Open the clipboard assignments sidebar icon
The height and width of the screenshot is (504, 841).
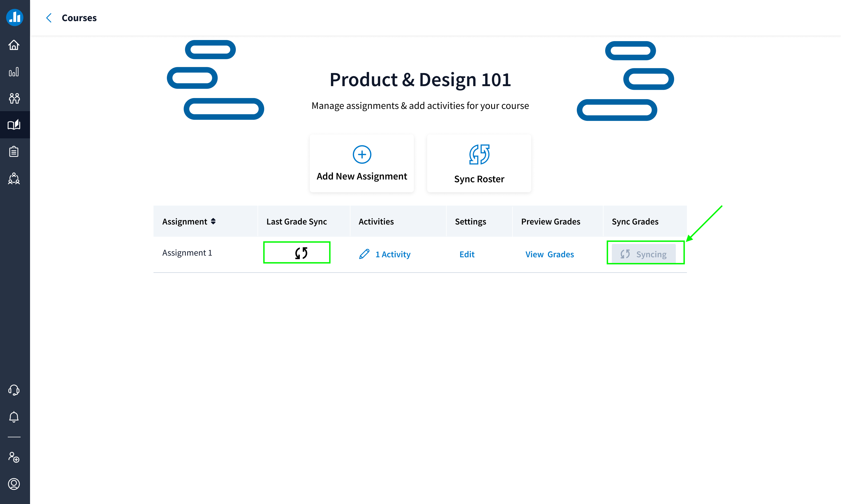click(14, 151)
